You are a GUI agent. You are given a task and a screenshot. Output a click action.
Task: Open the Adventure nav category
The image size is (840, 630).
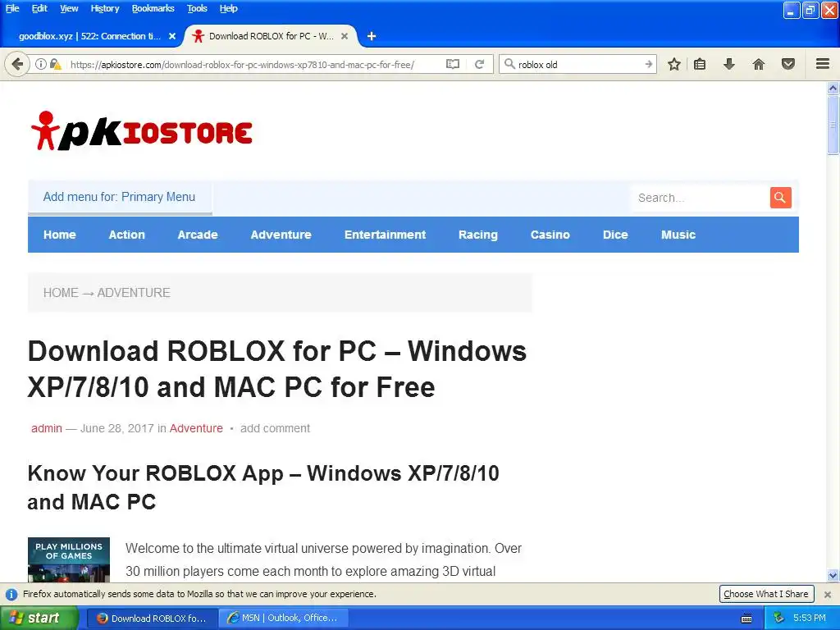281,235
